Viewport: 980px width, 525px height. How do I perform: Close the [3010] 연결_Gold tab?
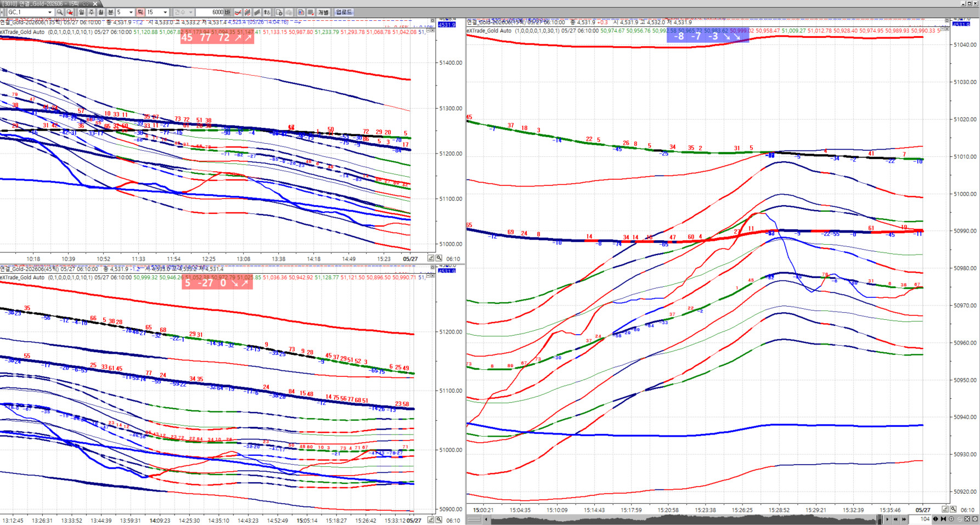[x=95, y=4]
